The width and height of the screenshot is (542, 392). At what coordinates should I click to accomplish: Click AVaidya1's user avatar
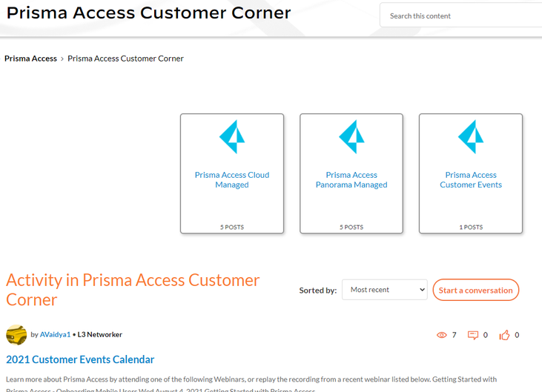tap(16, 335)
